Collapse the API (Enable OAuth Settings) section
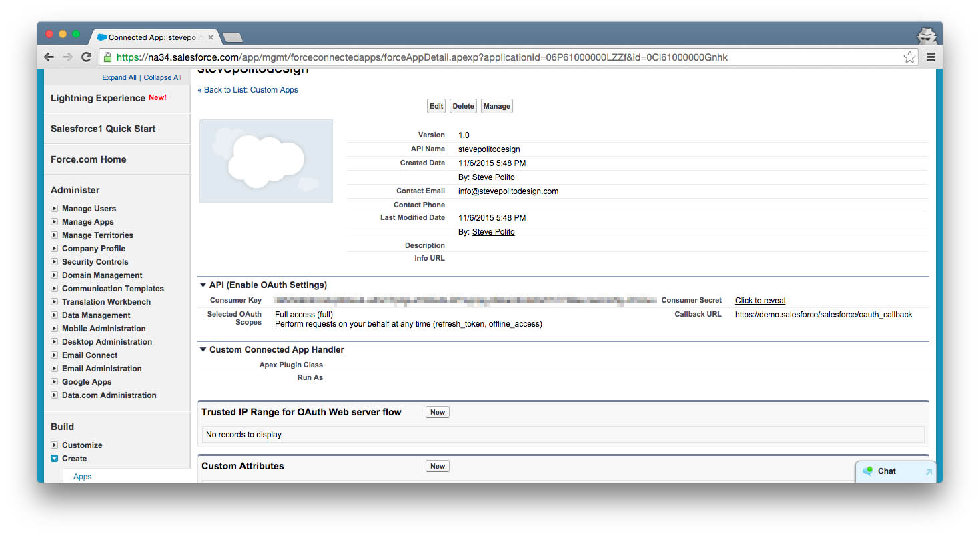Viewport: 980px width, 536px height. (203, 285)
